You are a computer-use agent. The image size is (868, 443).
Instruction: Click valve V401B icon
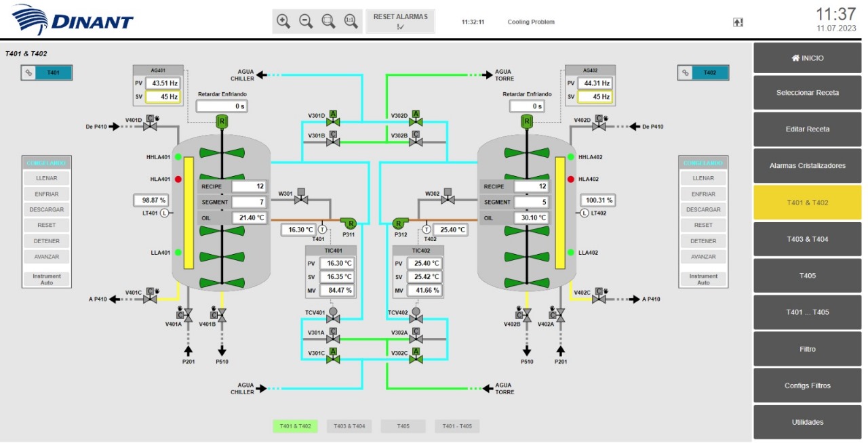220,315
